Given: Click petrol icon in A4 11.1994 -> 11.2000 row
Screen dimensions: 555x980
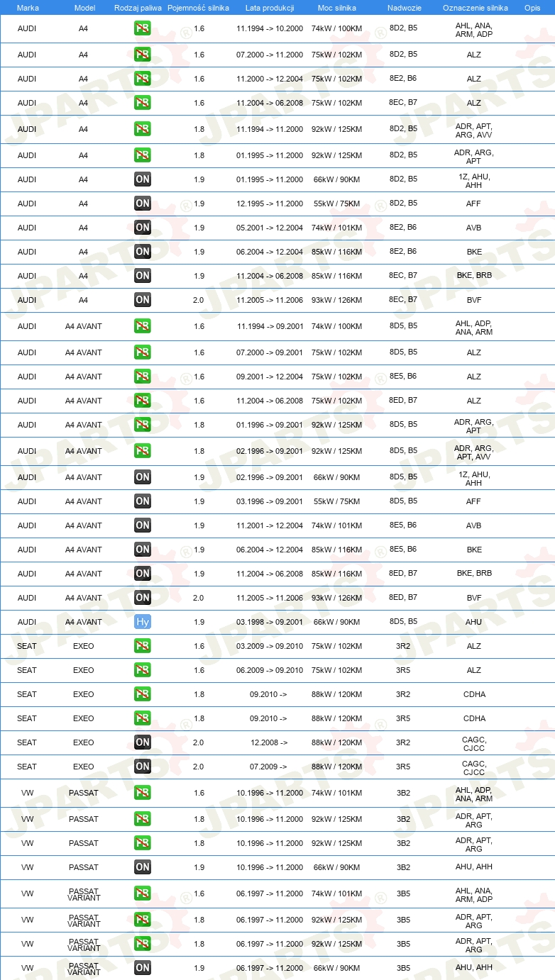Looking at the screenshot, I should point(143,129).
